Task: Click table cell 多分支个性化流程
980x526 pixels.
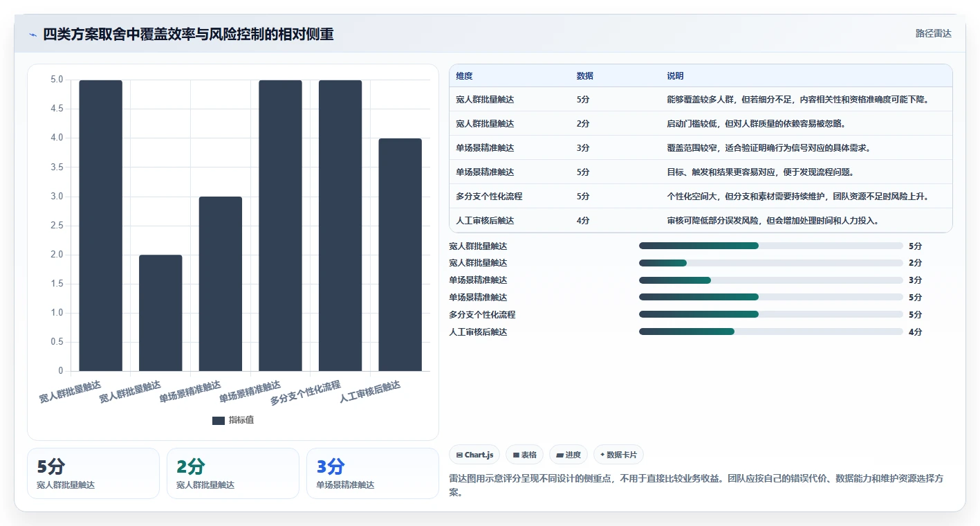Action: pyautogui.click(x=489, y=197)
